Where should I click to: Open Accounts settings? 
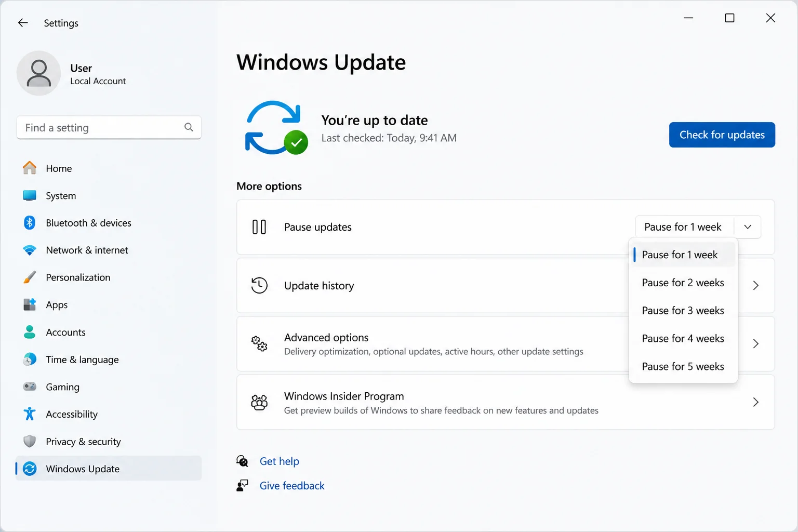(x=109, y=332)
